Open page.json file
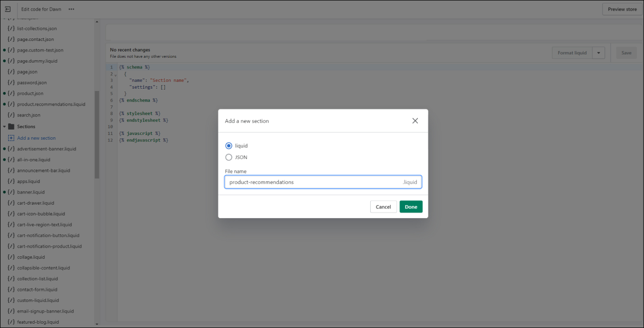644x328 pixels. [x=27, y=72]
